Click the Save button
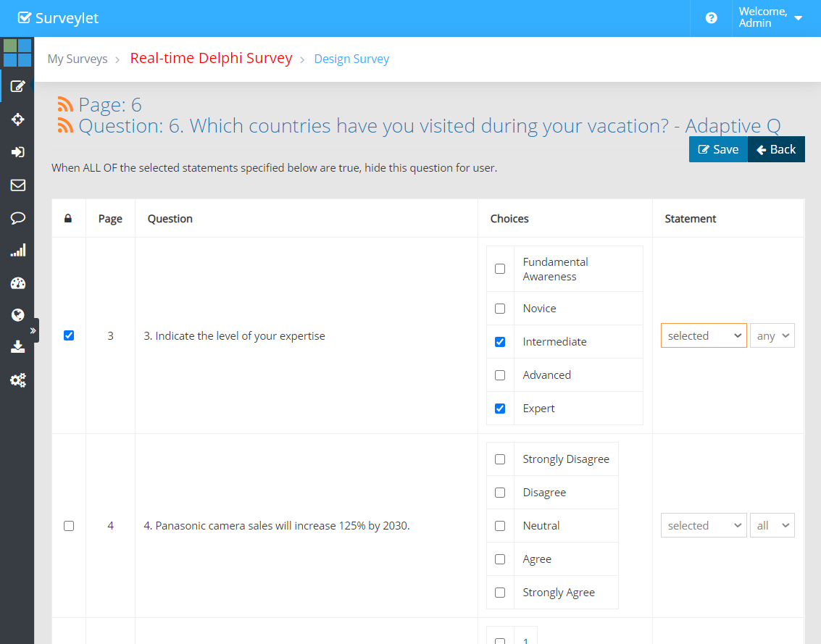 pos(717,149)
